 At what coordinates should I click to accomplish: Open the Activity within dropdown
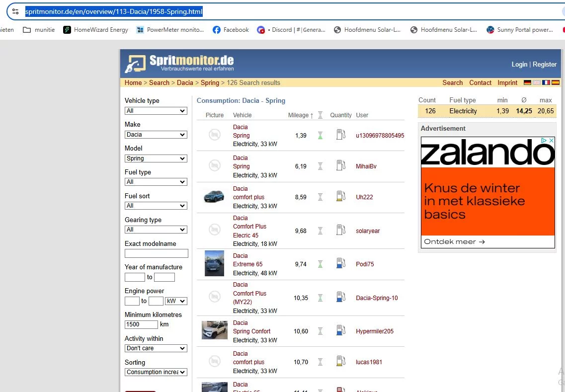156,348
